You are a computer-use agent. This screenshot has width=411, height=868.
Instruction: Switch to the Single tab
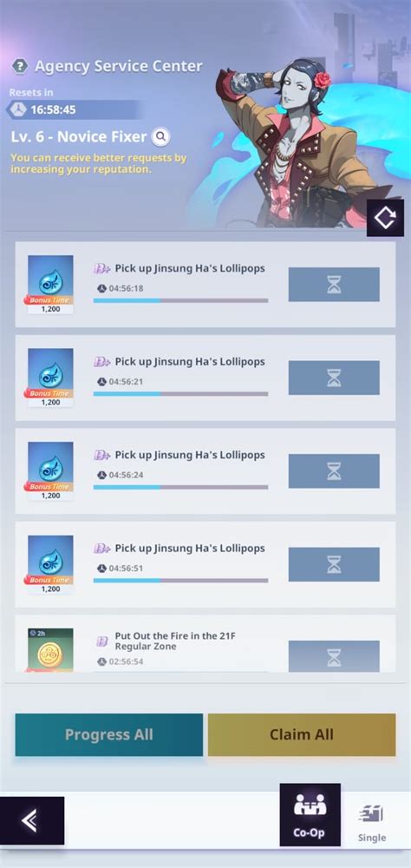372,823
